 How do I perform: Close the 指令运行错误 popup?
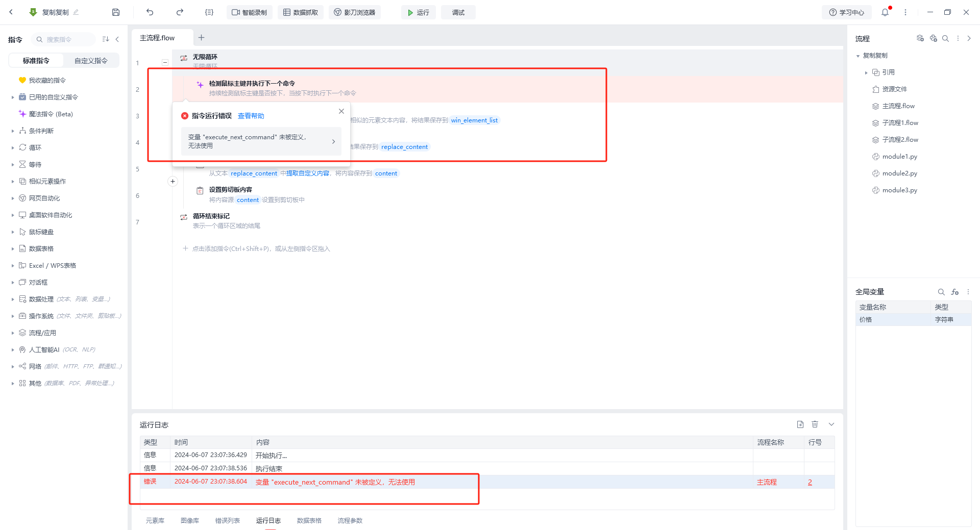click(341, 111)
